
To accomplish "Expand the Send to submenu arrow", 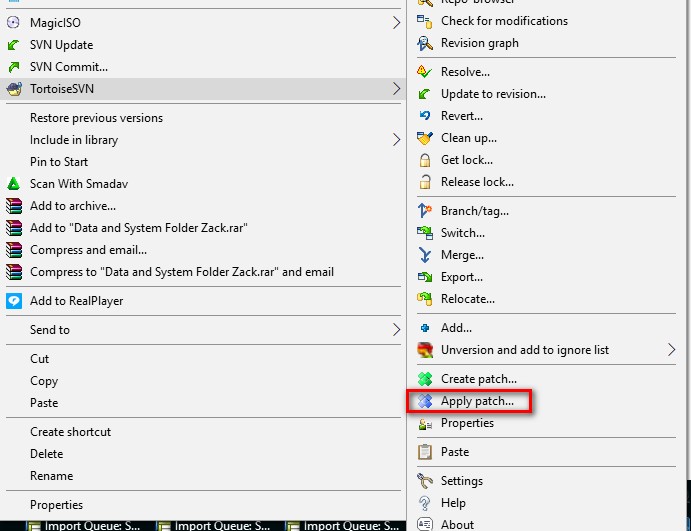I will click(x=396, y=330).
